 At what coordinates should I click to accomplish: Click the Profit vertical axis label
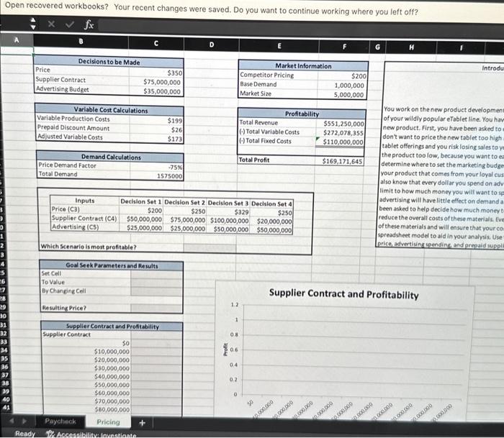pos(225,350)
